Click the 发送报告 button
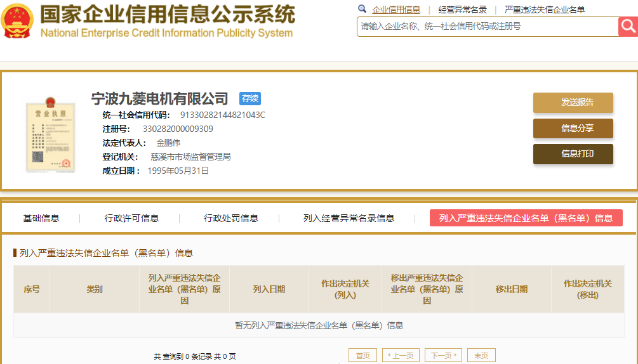 coord(573,102)
